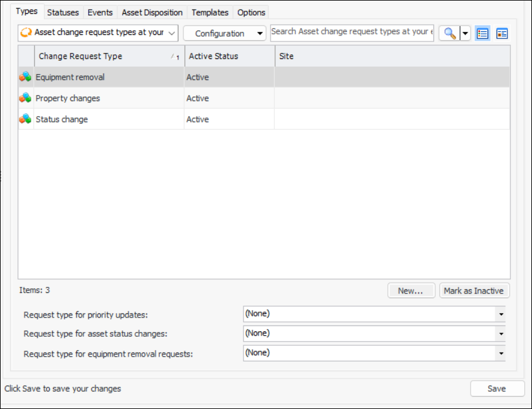Open the Asset Disposition tab
This screenshot has height=409, width=532.
(x=152, y=12)
